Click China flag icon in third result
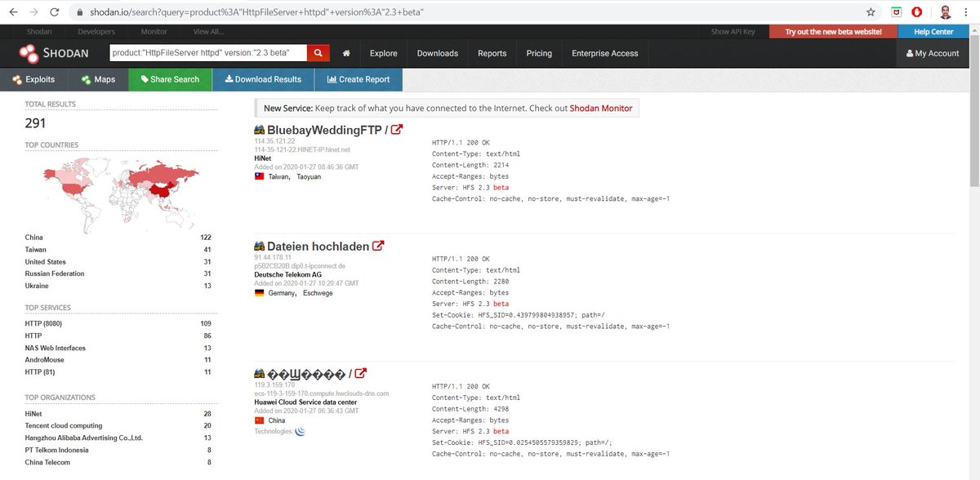Viewport: 980px width, 480px height. [260, 420]
